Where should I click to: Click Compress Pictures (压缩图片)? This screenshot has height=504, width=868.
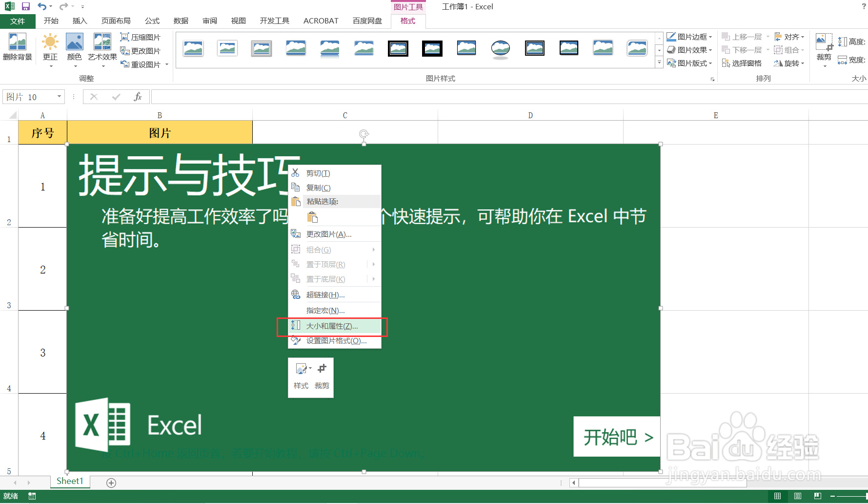(141, 37)
